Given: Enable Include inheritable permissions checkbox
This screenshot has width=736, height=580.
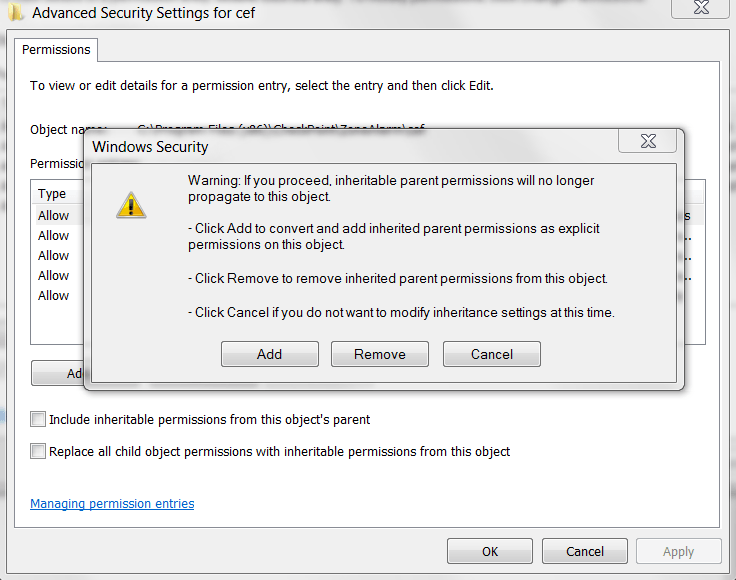Looking at the screenshot, I should pos(39,419).
